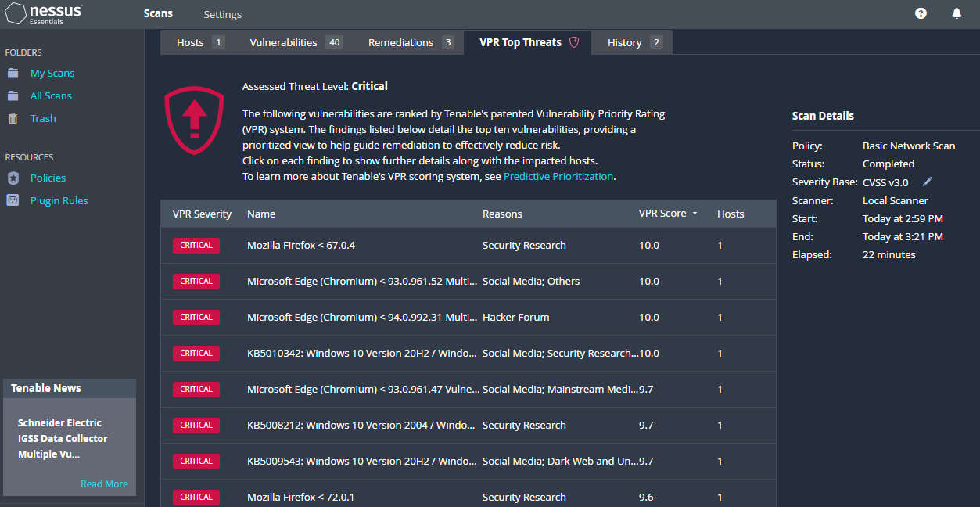This screenshot has height=507, width=980.
Task: Sort by VPR Score arrow
Action: coord(695,214)
